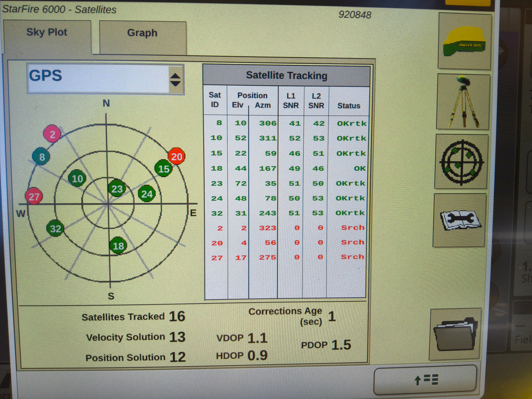Click Sat ID 10 in the table
The width and height of the screenshot is (532, 399).
(216, 138)
